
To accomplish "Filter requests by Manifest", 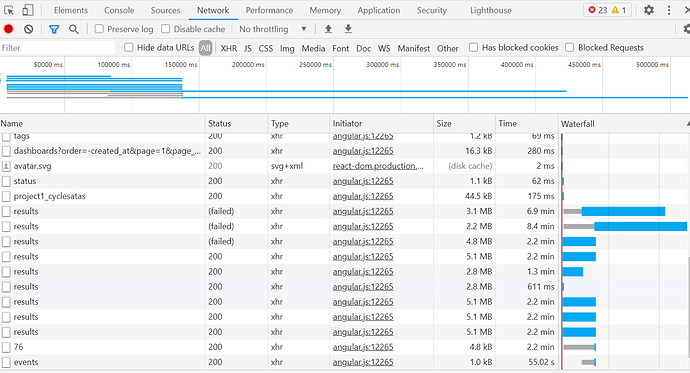I will (414, 48).
